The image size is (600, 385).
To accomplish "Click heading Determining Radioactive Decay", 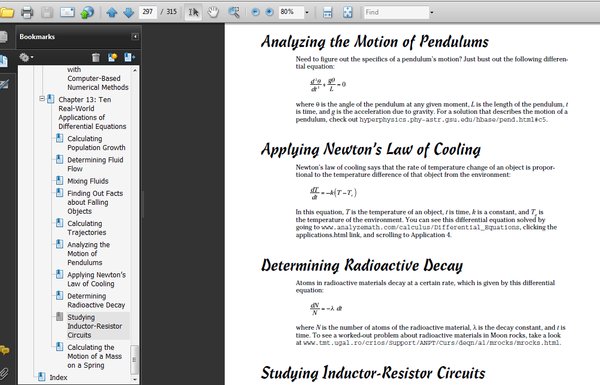I will point(362,266).
